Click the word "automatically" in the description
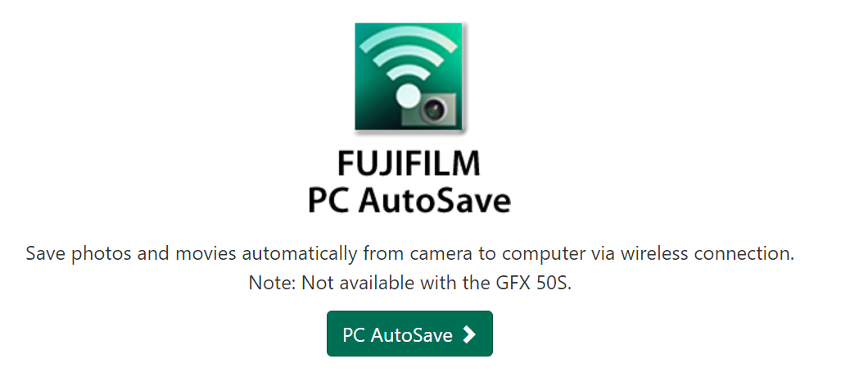The image size is (868, 377). (300, 254)
